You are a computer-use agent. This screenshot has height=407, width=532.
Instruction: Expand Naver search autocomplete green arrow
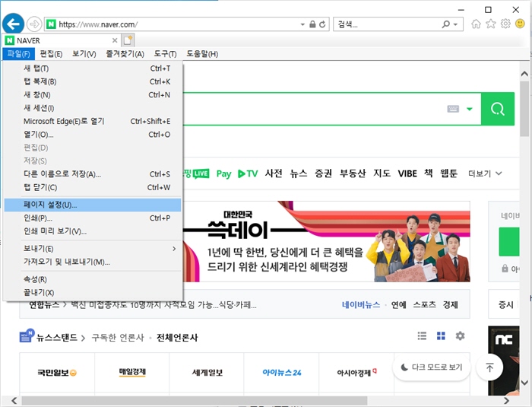(470, 109)
